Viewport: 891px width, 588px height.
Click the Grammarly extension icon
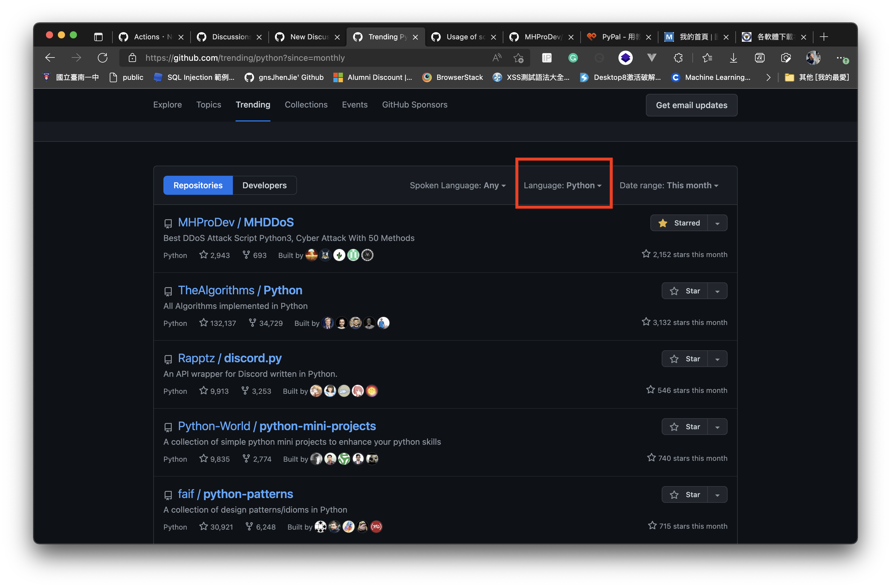click(x=573, y=58)
